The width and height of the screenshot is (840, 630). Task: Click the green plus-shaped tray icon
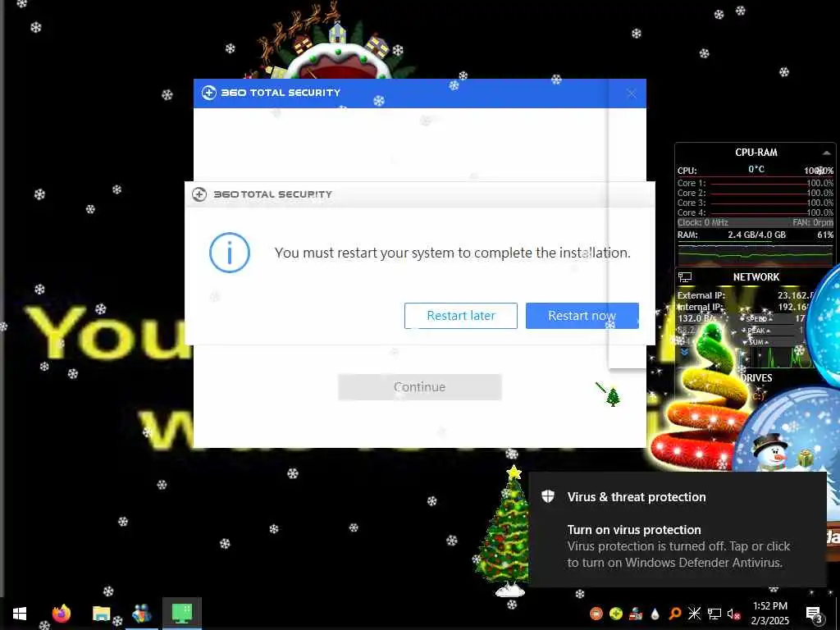616,614
